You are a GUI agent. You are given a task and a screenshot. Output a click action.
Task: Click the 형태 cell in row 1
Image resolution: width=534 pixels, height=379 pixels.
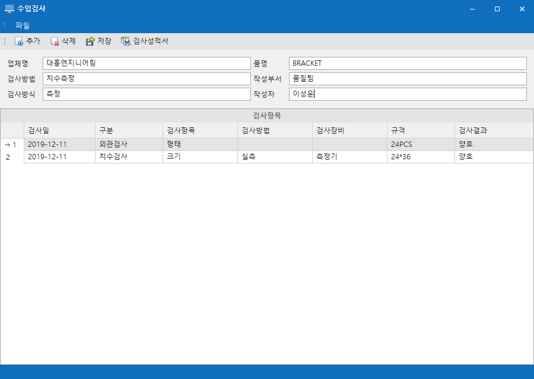[x=200, y=145]
